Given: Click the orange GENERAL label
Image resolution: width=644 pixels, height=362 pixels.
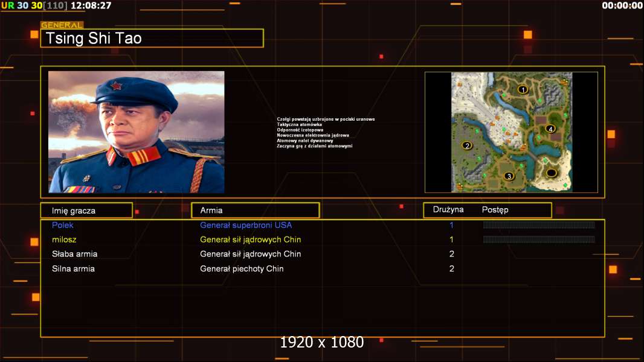Looking at the screenshot, I should [62, 25].
